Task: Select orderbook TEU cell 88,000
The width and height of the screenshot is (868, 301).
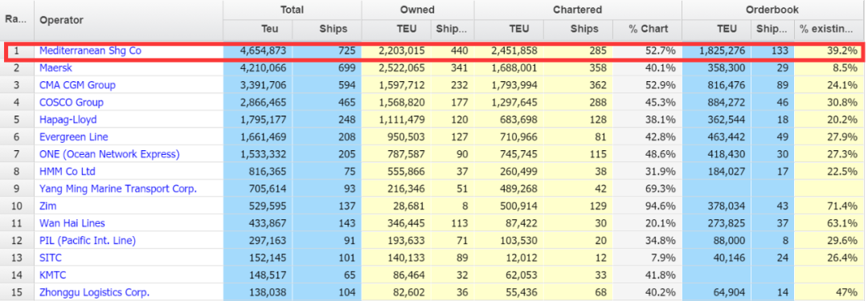Action: pyautogui.click(x=717, y=240)
